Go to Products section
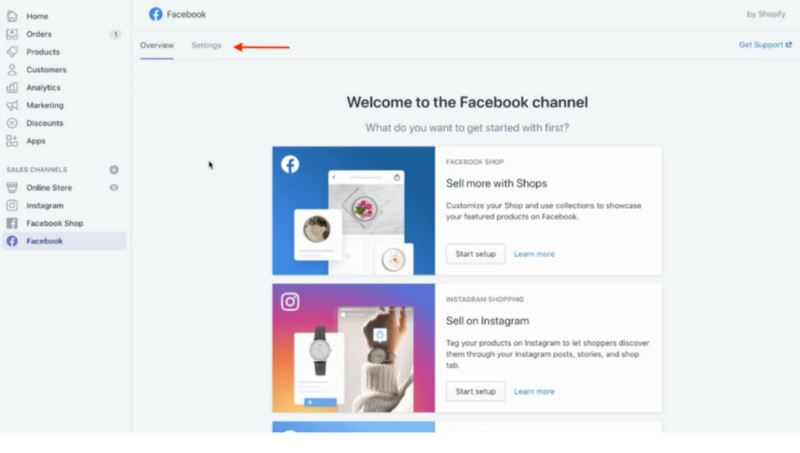This screenshot has width=800, height=453. (43, 52)
